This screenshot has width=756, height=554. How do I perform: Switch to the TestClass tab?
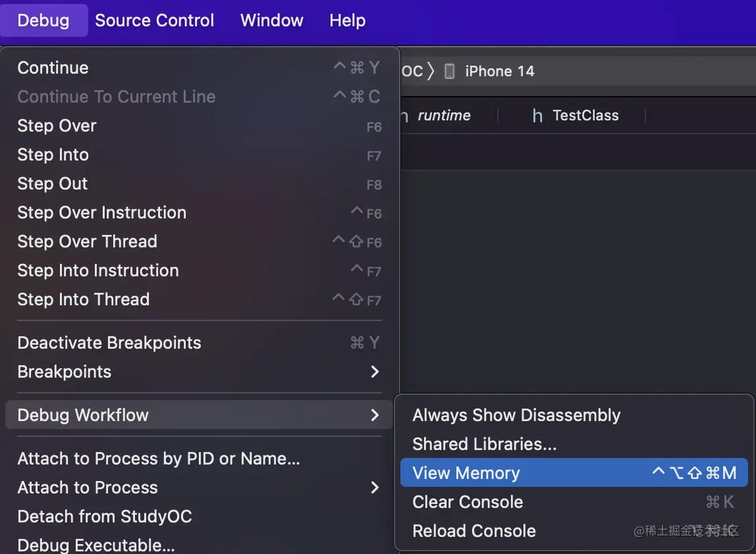pyautogui.click(x=585, y=116)
